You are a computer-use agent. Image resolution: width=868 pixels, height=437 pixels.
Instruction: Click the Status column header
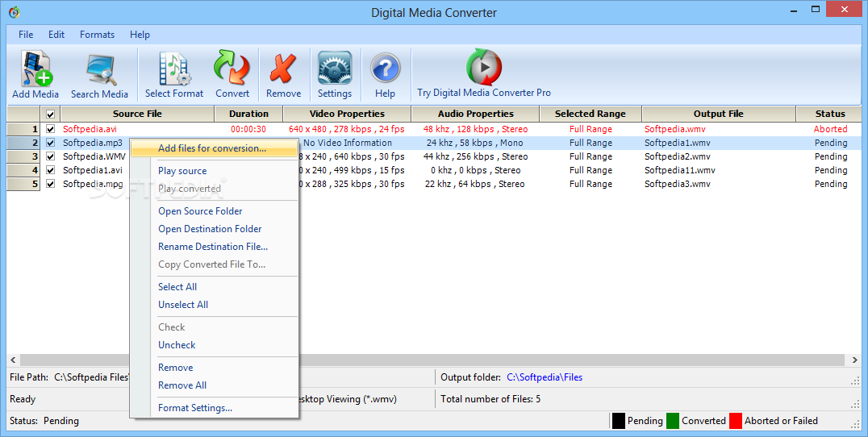(x=830, y=114)
